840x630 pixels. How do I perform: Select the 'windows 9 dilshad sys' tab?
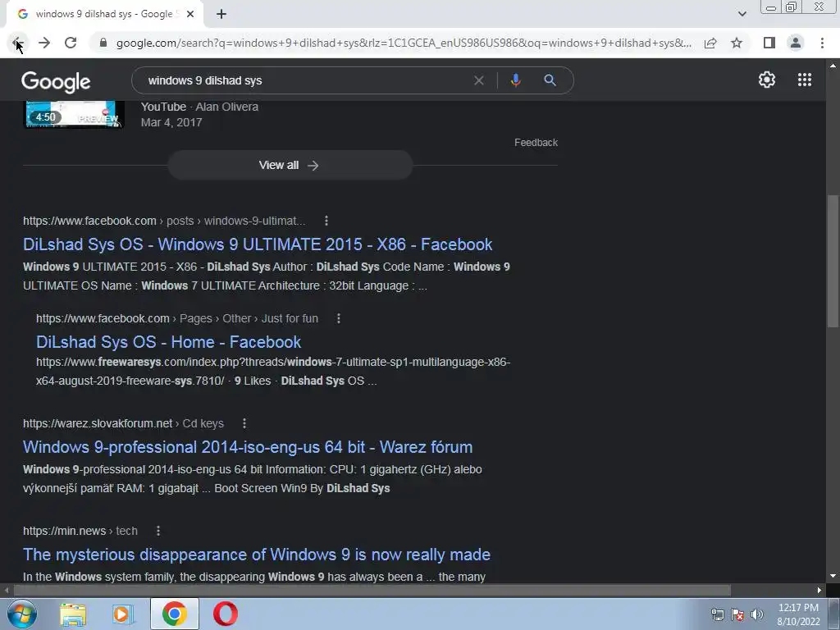pos(104,14)
